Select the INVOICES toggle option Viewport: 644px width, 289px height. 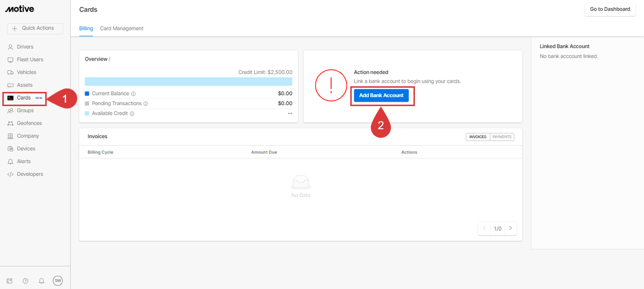tap(478, 137)
